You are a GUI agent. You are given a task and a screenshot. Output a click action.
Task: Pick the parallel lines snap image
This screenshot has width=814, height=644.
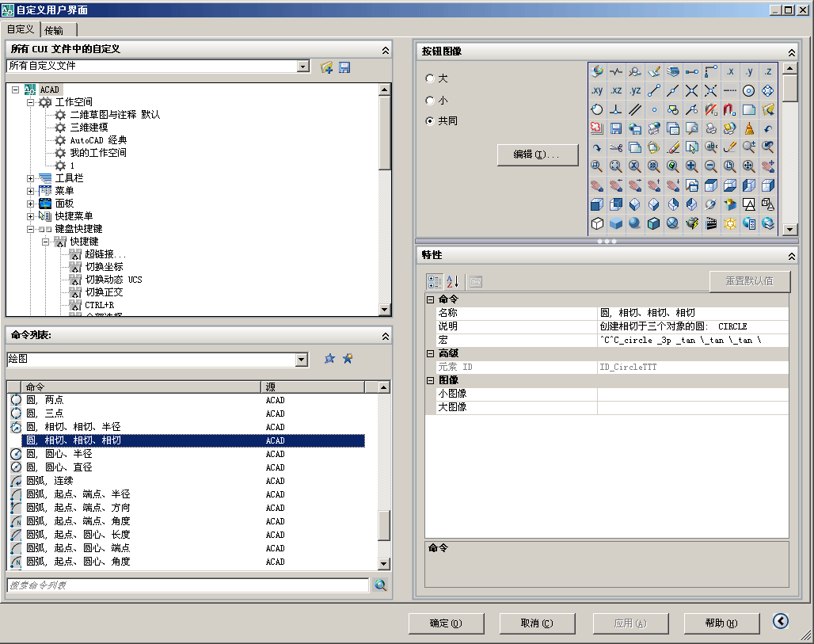[634, 109]
